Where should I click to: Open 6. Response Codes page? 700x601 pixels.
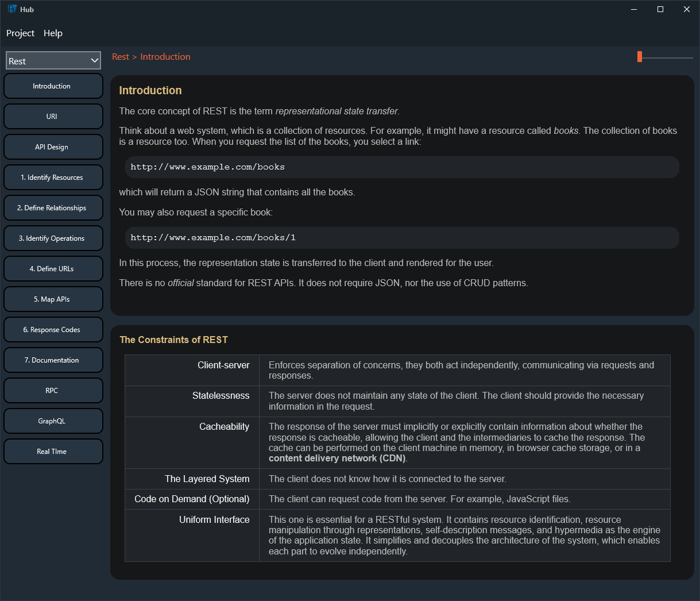click(53, 330)
